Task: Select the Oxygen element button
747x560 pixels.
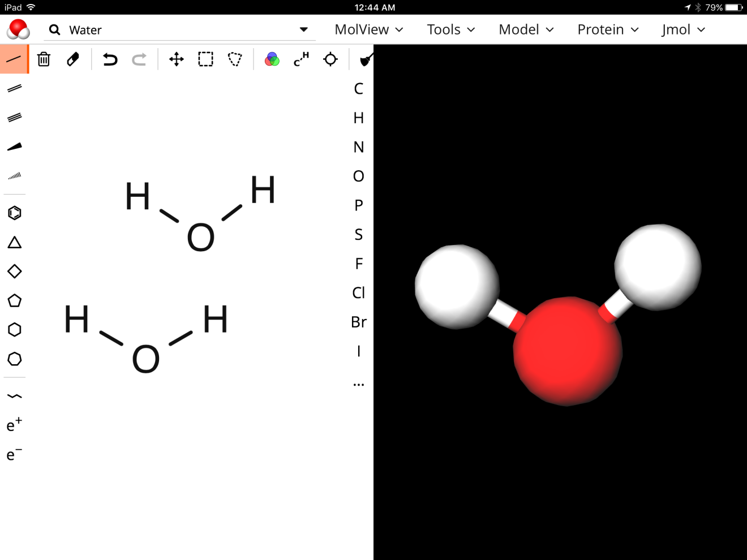Action: (358, 176)
